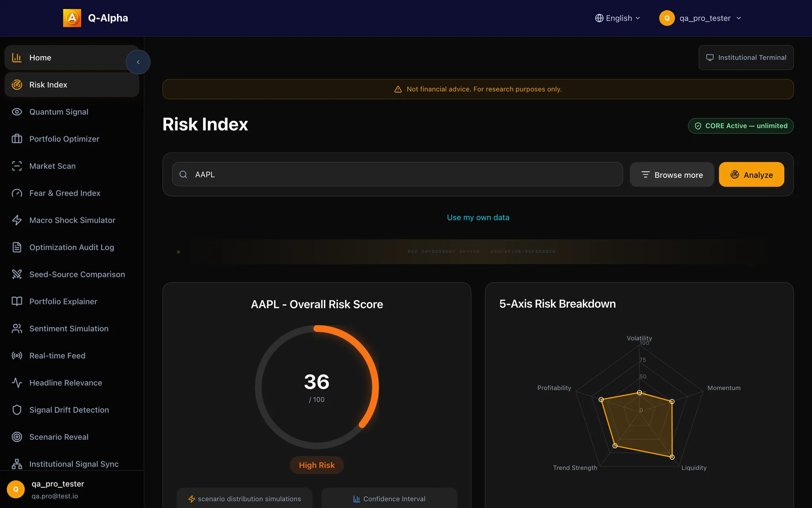Click the Macro Shock Simulator lightning icon

(x=17, y=220)
